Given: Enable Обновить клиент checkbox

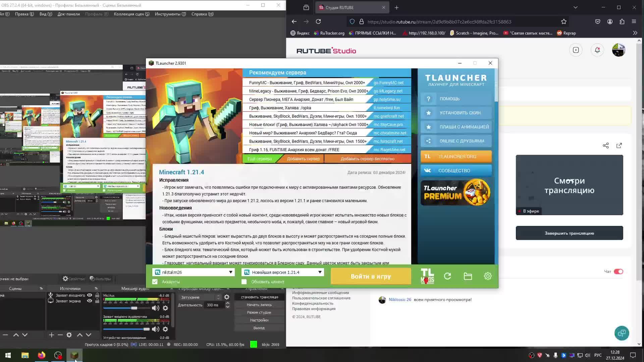Looking at the screenshot, I should (244, 282).
